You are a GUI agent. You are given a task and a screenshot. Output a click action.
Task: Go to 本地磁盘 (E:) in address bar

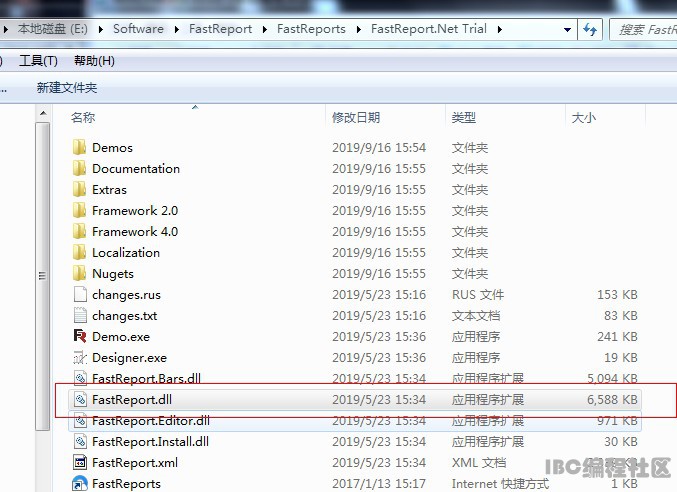[x=53, y=29]
